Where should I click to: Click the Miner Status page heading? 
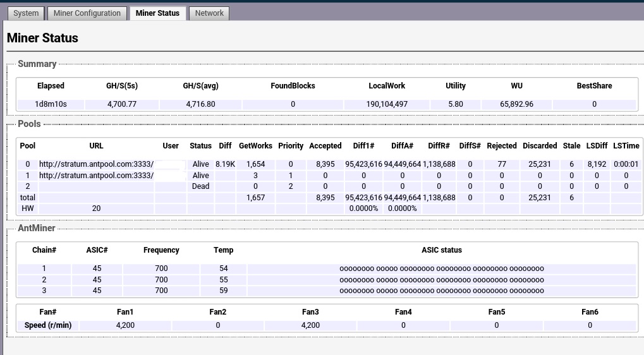point(42,38)
